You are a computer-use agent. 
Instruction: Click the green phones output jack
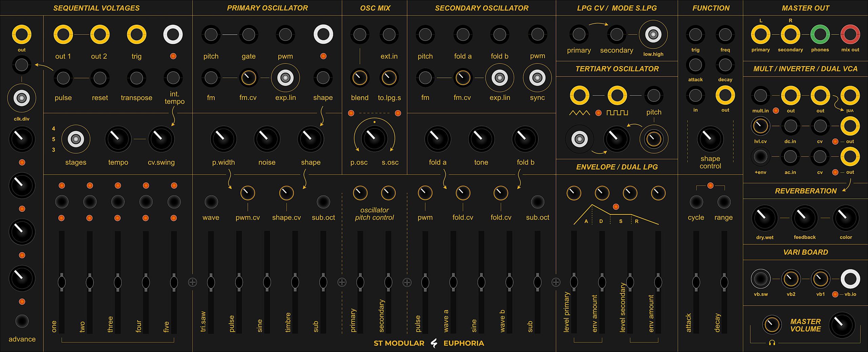click(x=820, y=35)
